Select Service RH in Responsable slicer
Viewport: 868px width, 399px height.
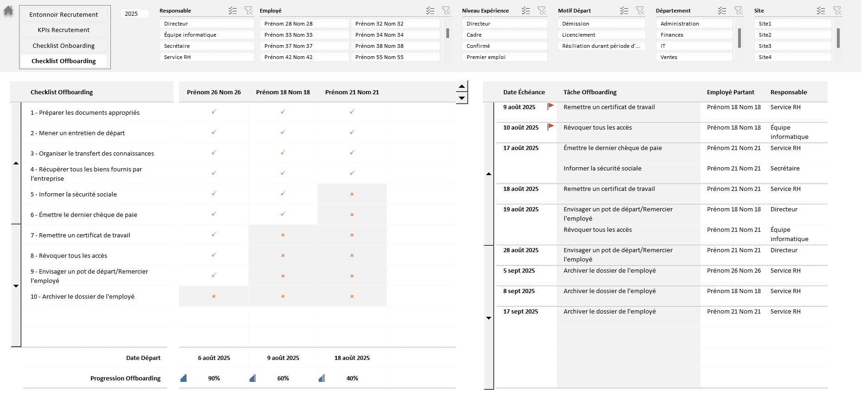(x=206, y=57)
